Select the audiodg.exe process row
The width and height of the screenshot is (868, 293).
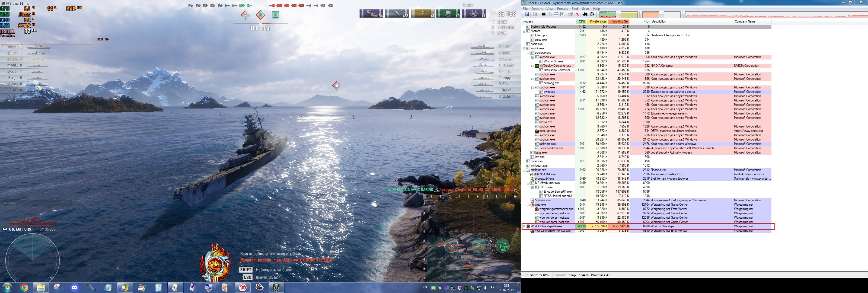pos(646,83)
